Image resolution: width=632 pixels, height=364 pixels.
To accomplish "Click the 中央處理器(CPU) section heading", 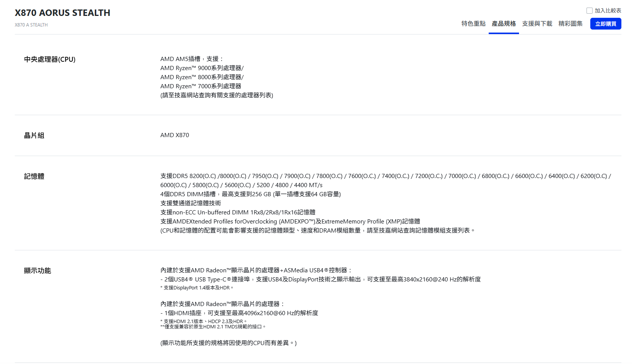I will click(50, 59).
